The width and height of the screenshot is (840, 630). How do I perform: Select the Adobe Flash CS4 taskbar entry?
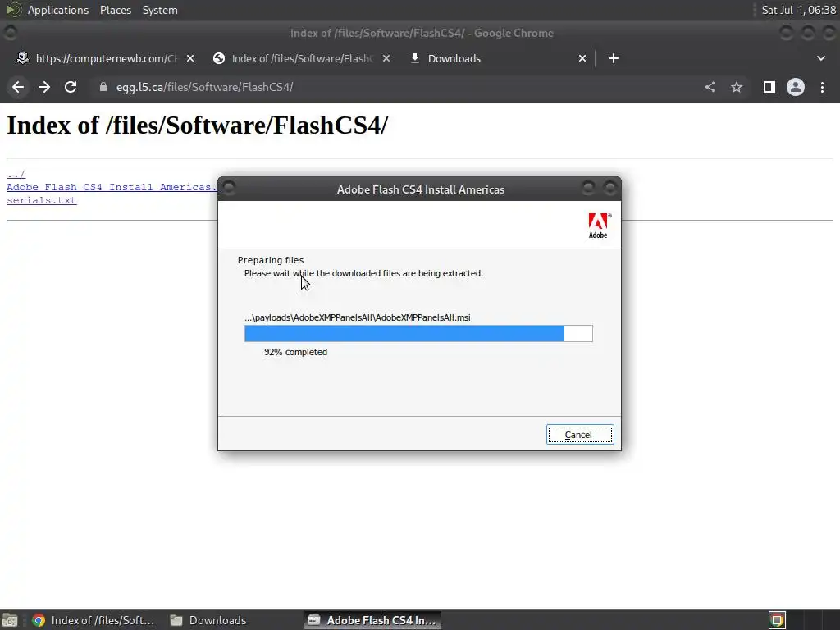[x=373, y=620]
